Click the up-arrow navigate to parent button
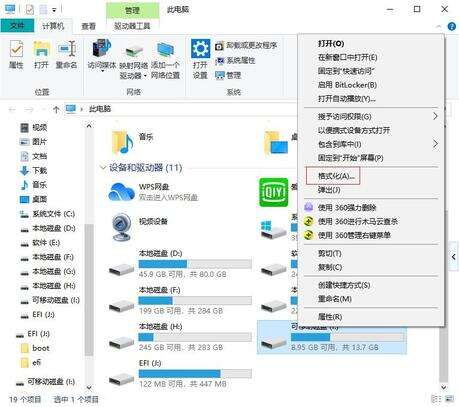Screen dimensions: 459x407 (56, 109)
